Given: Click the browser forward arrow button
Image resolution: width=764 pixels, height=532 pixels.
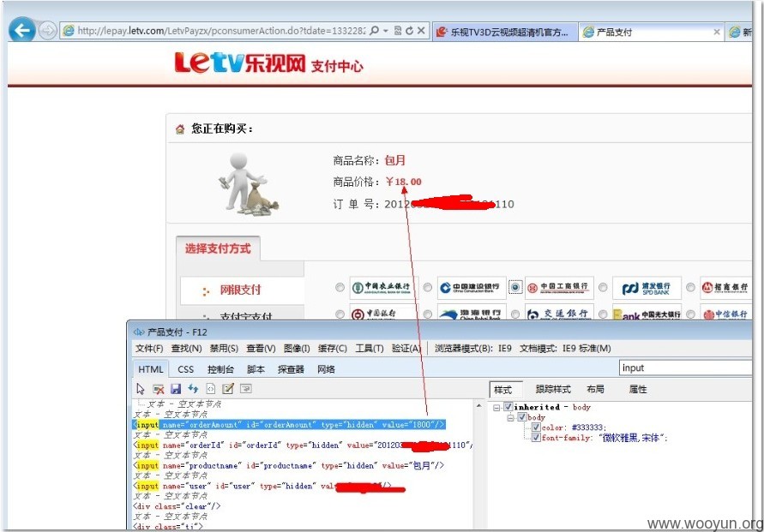Looking at the screenshot, I should click(x=47, y=31).
